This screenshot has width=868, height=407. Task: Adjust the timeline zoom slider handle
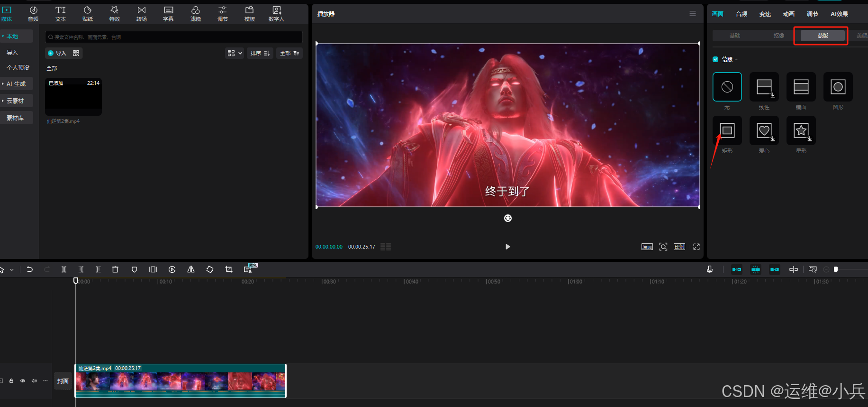(x=836, y=269)
